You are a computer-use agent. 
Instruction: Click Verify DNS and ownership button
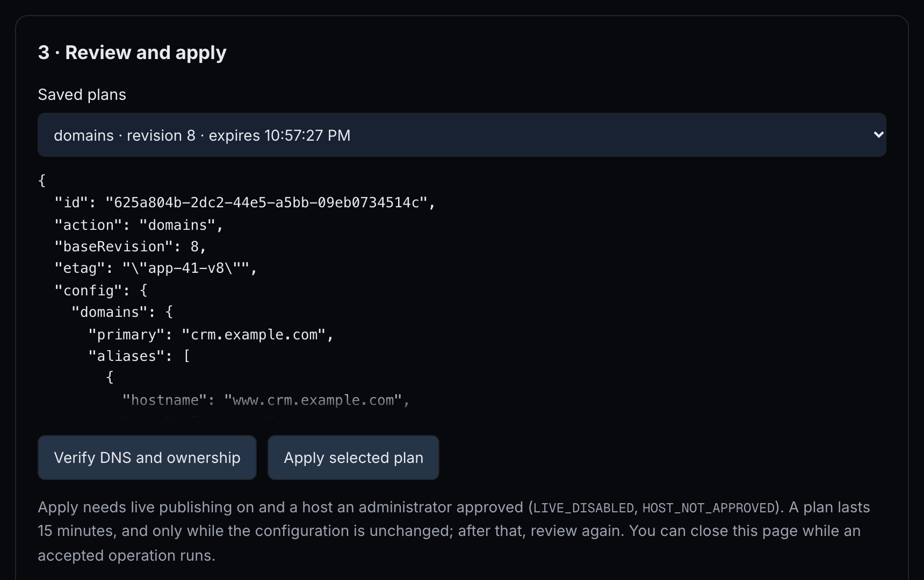click(147, 458)
